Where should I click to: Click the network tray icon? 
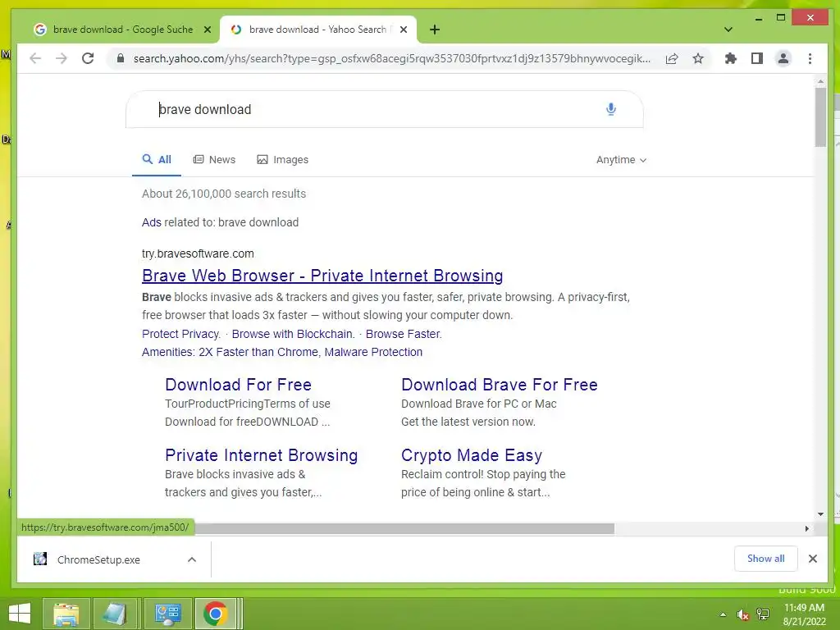tap(762, 614)
